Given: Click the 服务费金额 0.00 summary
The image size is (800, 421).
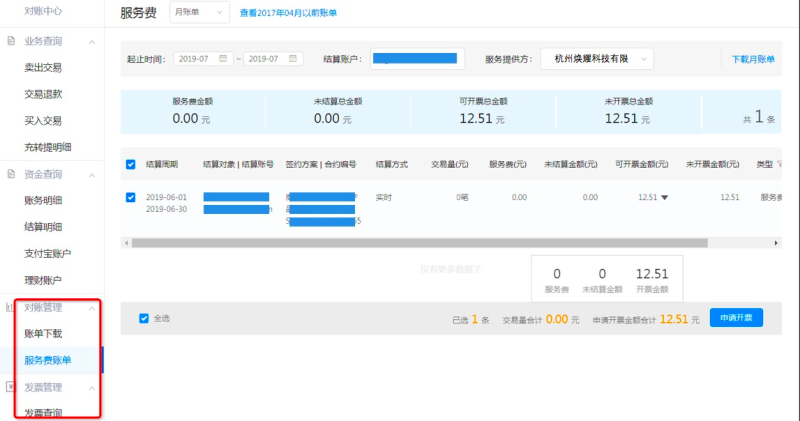Looking at the screenshot, I should click(x=192, y=112).
